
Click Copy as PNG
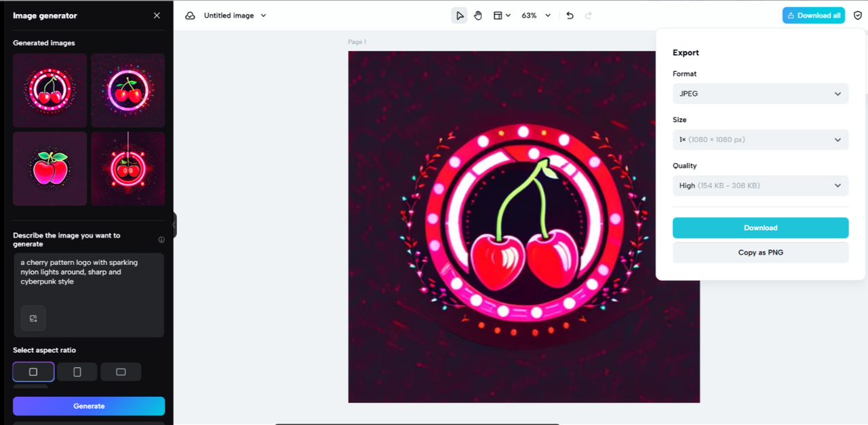point(760,252)
